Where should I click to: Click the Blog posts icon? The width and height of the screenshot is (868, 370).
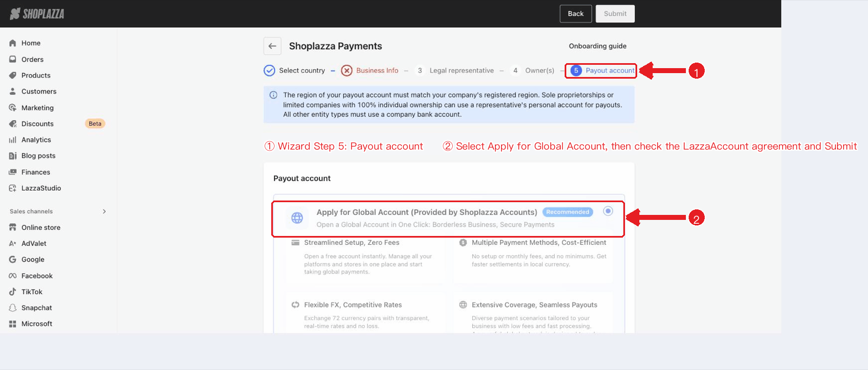[13, 156]
